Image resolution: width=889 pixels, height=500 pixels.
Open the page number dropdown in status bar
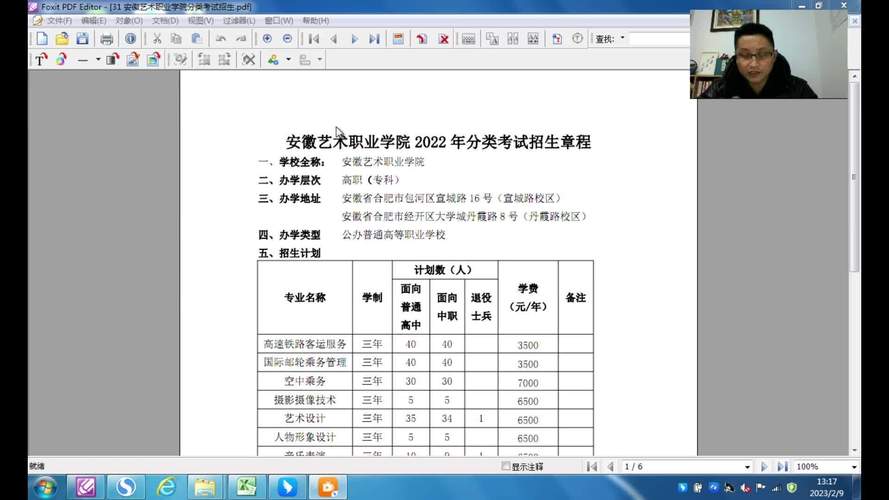(747, 467)
